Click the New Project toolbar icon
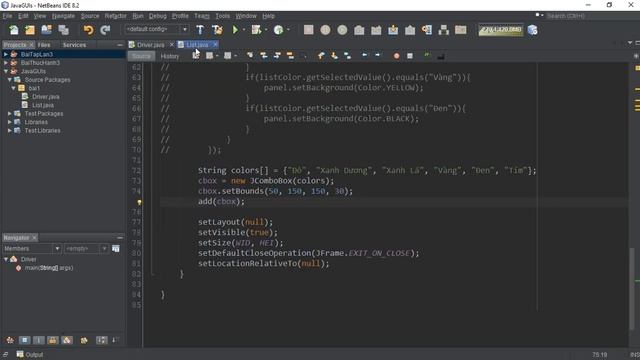 [30, 30]
